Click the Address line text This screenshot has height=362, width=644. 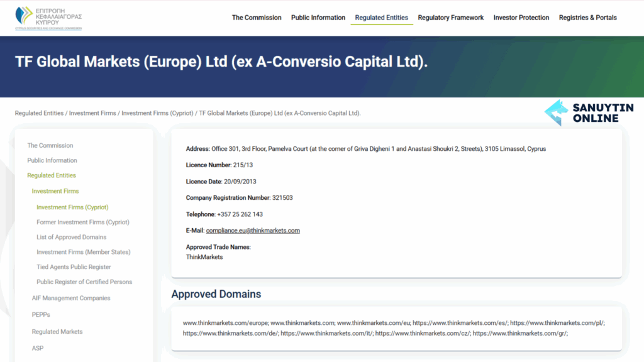(366, 149)
